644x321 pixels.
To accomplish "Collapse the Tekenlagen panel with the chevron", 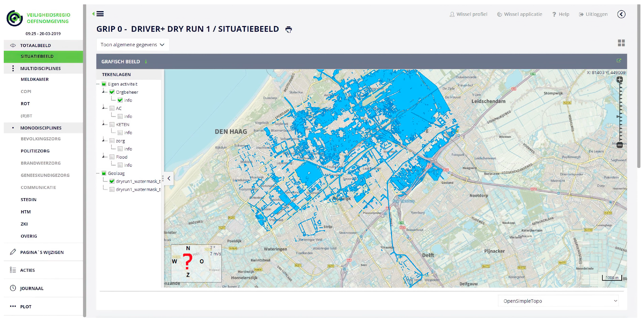I will pos(169,178).
